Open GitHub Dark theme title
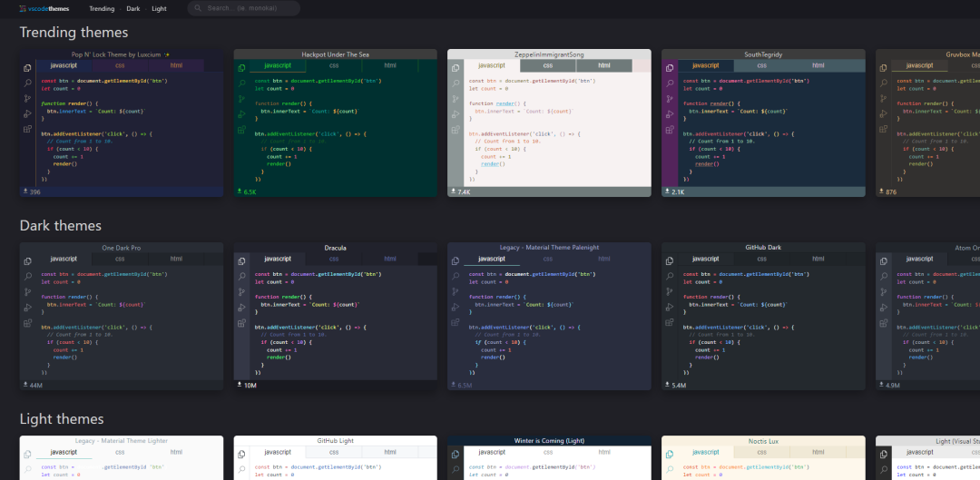This screenshot has width=980, height=480. 763,248
